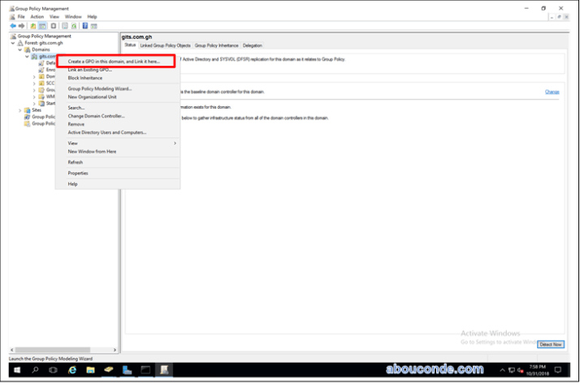Image resolution: width=580 pixels, height=392 pixels.
Task: Click the Detect Now button
Action: (550, 345)
